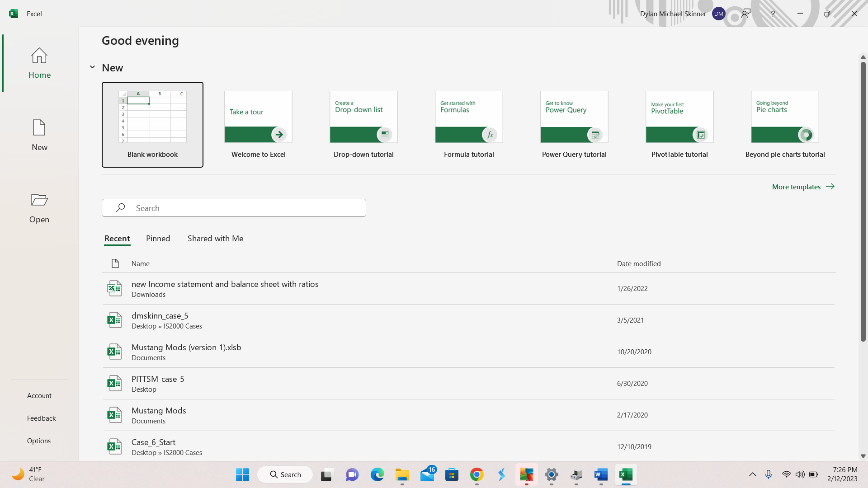868x488 pixels.
Task: Collapse the New templates section
Action: (x=92, y=67)
